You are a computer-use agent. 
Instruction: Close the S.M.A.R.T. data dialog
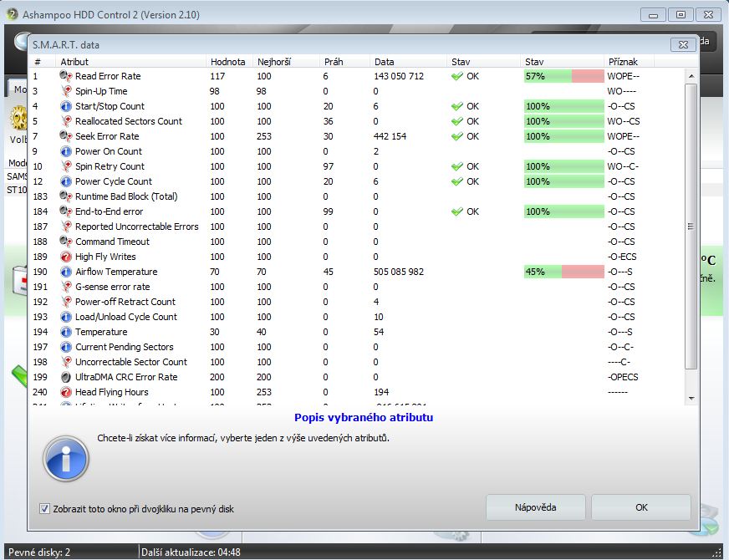pos(683,44)
